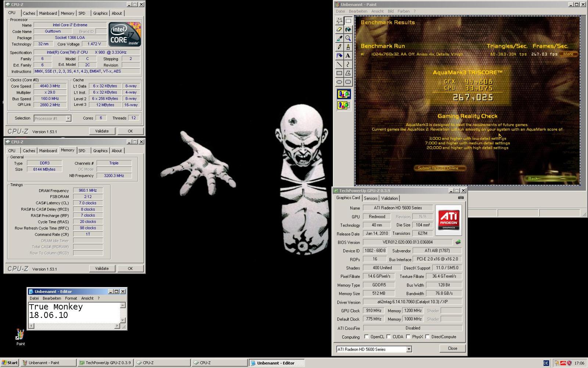This screenshot has height=368, width=588.
Task: Click the BIOS save icon in GPU-Z
Action: click(x=458, y=242)
